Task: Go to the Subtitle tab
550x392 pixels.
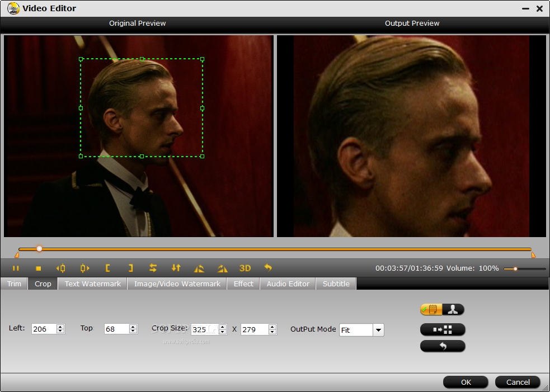Action: [x=336, y=284]
